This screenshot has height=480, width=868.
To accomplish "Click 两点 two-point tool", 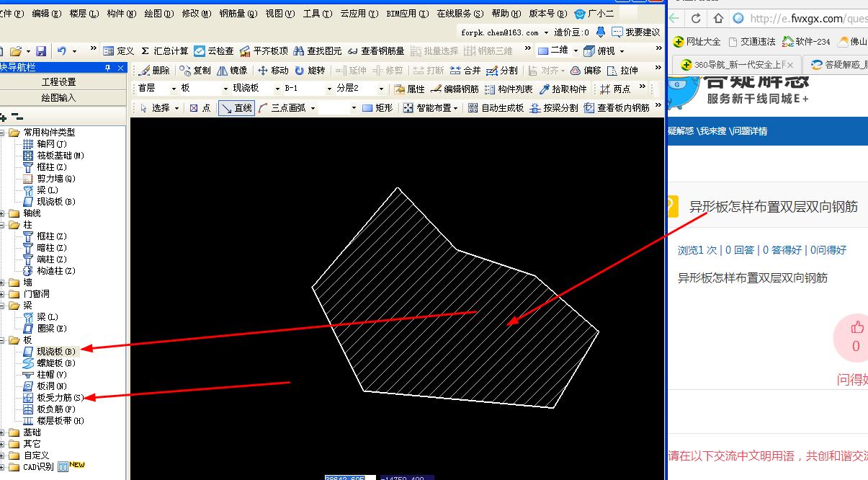I will point(615,89).
